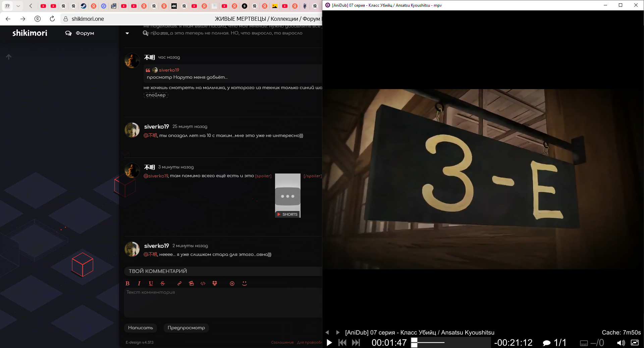The image size is (644, 348).
Task: Expand the dropdown arrow next to Форум
Action: (x=127, y=33)
